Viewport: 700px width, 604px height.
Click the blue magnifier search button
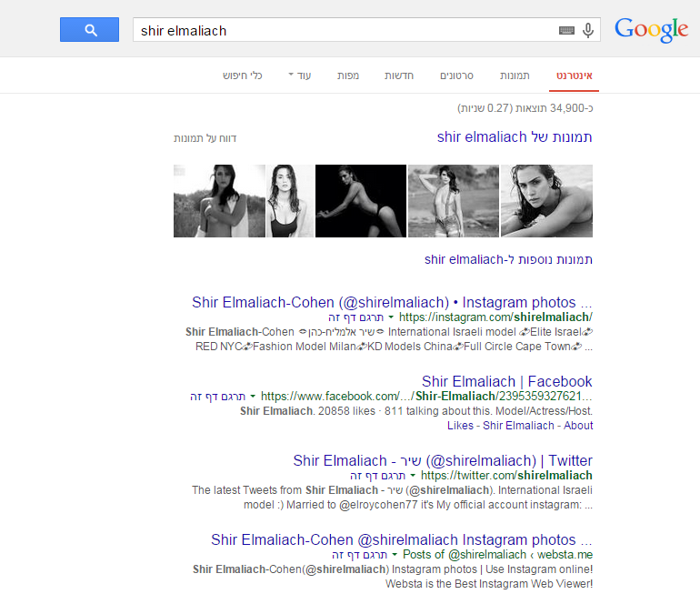(89, 30)
